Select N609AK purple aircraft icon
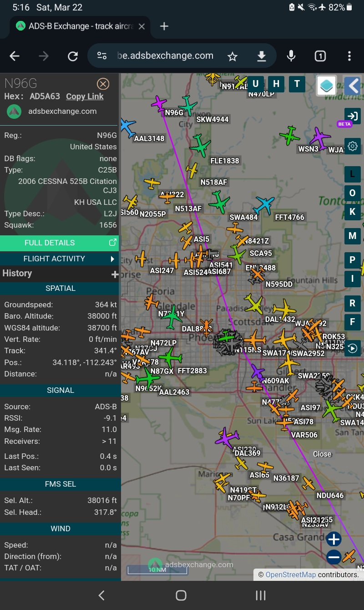This screenshot has height=610, width=364. click(x=258, y=372)
